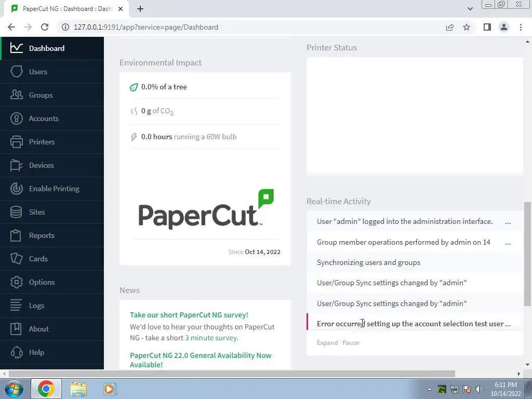Close the PaperCut NG tab

(121, 9)
